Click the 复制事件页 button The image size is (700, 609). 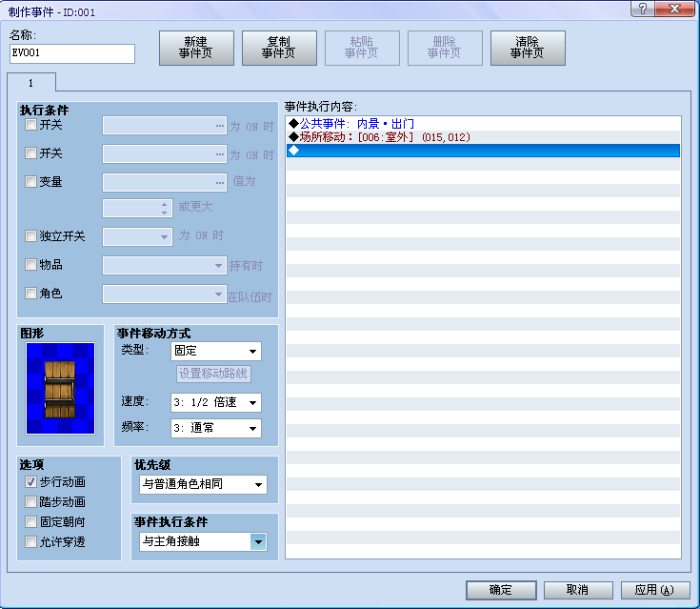[278, 48]
